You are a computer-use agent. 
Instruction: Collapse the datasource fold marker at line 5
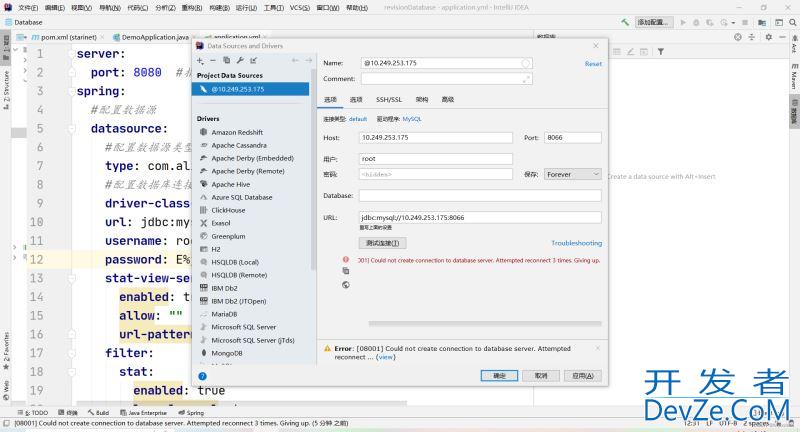(72, 129)
